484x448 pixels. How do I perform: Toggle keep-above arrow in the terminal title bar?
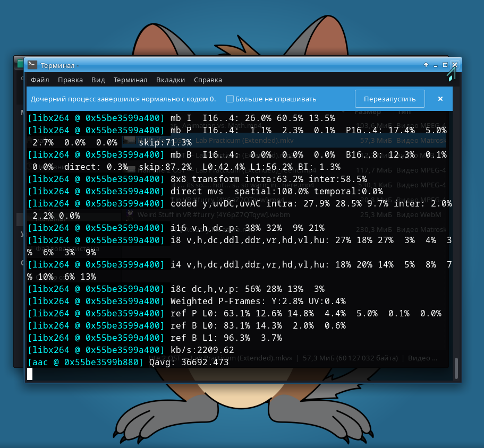coord(426,65)
